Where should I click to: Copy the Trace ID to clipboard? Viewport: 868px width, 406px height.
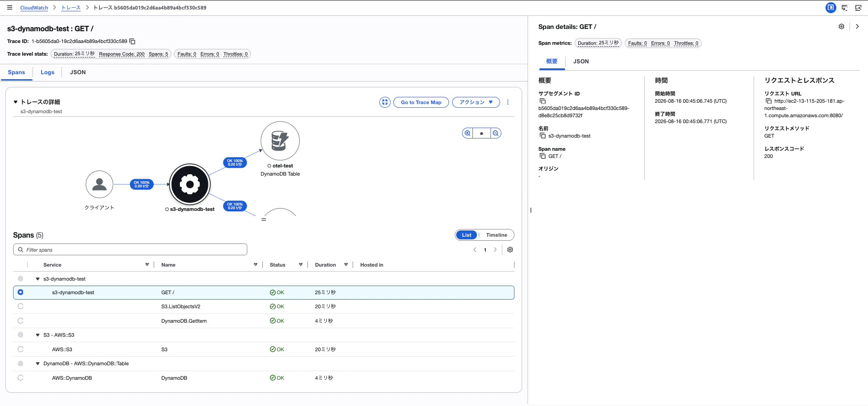pos(132,41)
